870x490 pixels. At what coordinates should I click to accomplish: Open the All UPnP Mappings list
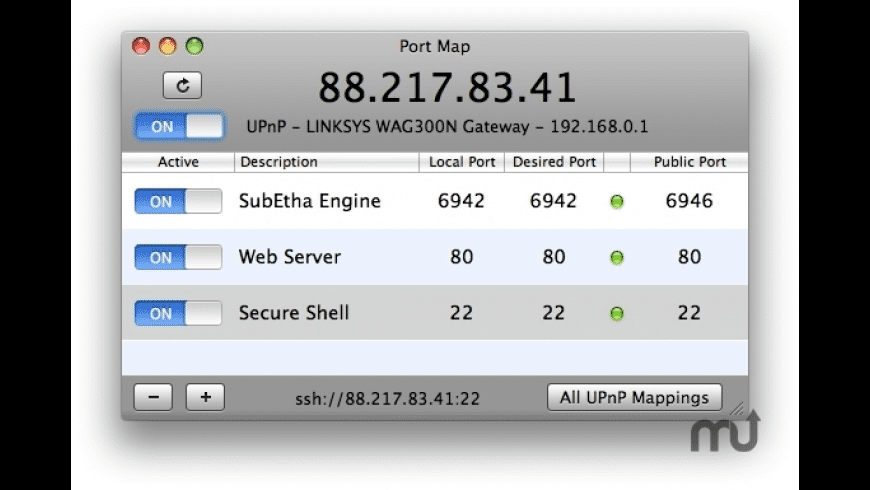(634, 397)
